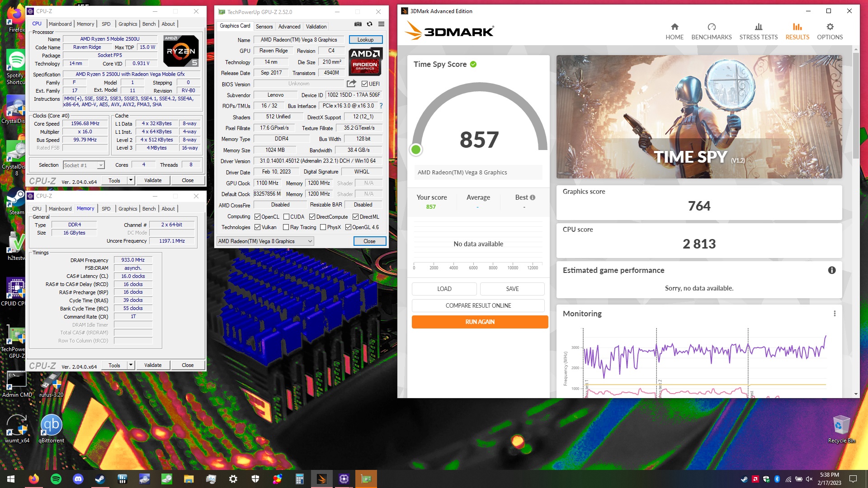
Task: Open 3DMark STRESS TESTS
Action: pos(759,32)
